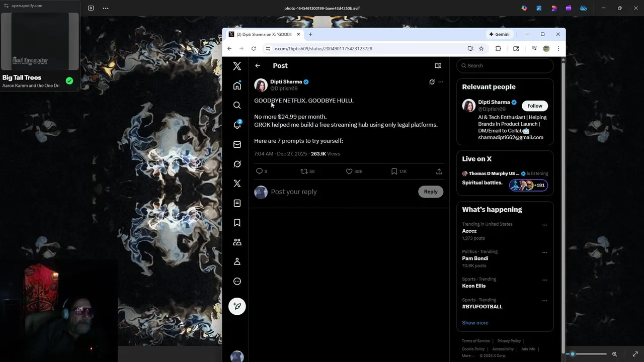
Task: Click Chrome's back arrow
Action: 229,49
